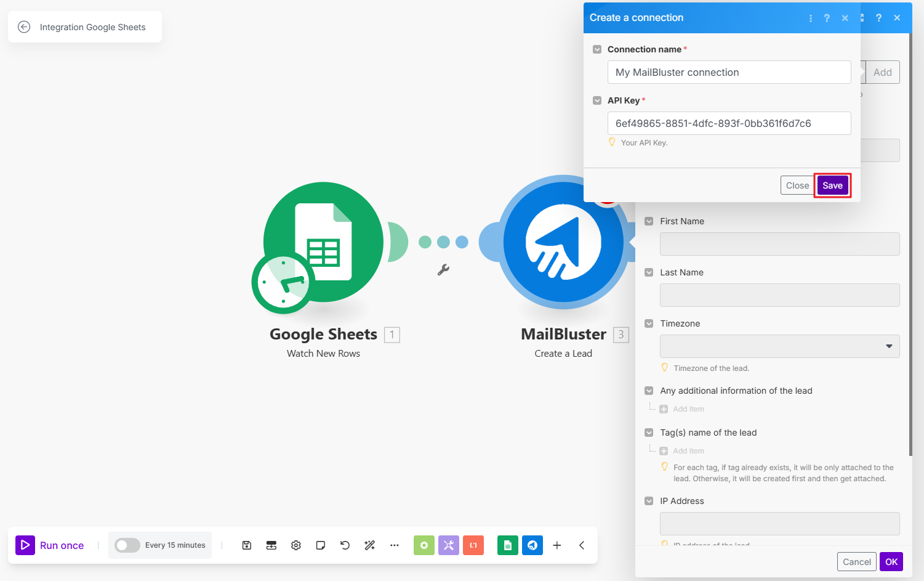Click Save in Create a connection dialog
The image size is (924, 581).
tap(832, 185)
